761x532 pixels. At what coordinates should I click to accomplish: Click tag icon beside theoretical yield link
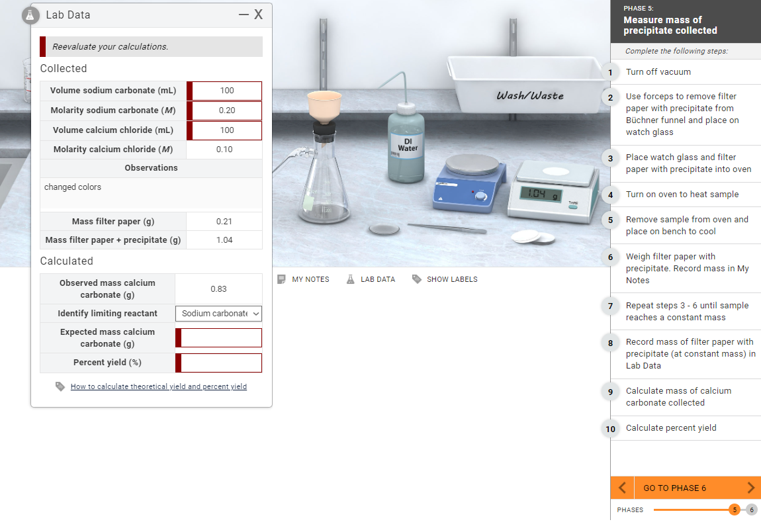tap(60, 386)
